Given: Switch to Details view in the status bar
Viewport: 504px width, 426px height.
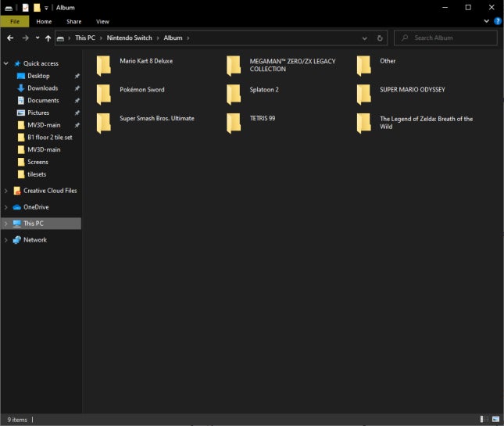Looking at the screenshot, I should [x=484, y=419].
